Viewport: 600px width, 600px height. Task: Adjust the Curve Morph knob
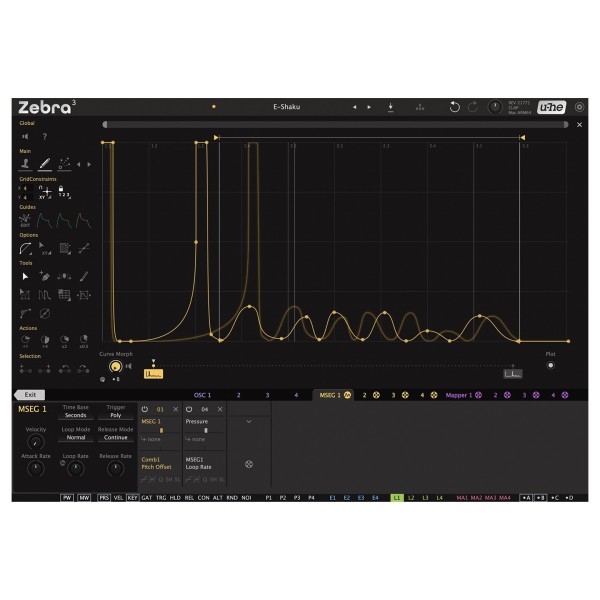tap(115, 367)
